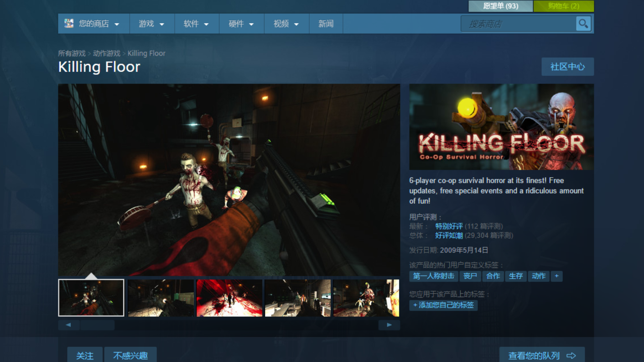Image resolution: width=644 pixels, height=362 pixels.
Task: Select the fifth screenshot thumbnail
Action: tap(366, 298)
